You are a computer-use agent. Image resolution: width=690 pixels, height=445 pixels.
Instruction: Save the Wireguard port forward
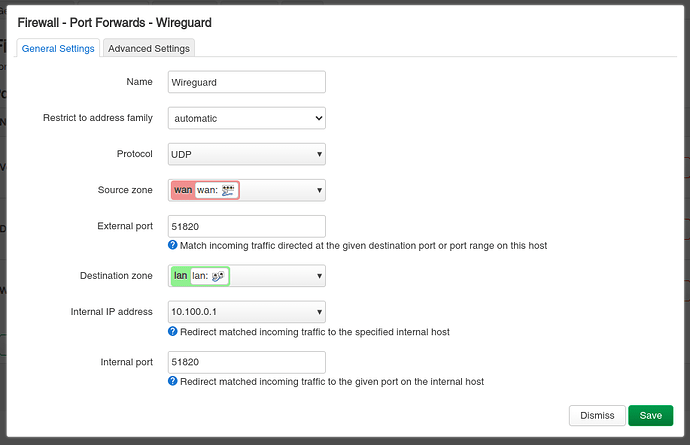click(x=650, y=416)
